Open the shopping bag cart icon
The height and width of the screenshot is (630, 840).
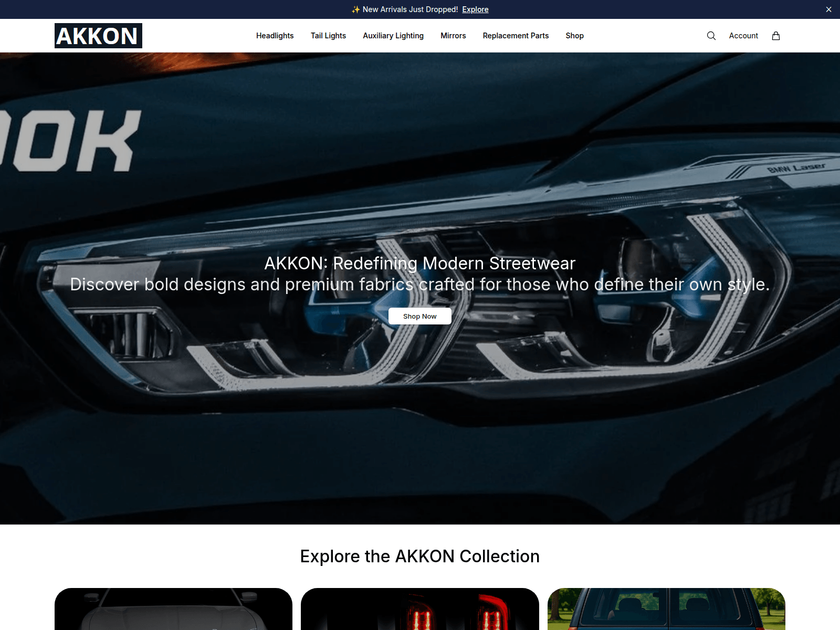pos(776,36)
